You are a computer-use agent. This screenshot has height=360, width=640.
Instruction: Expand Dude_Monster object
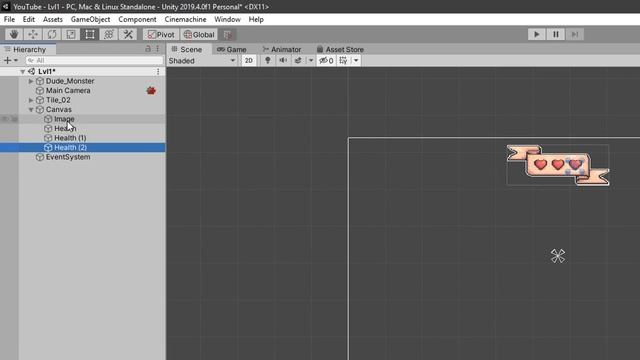31,81
